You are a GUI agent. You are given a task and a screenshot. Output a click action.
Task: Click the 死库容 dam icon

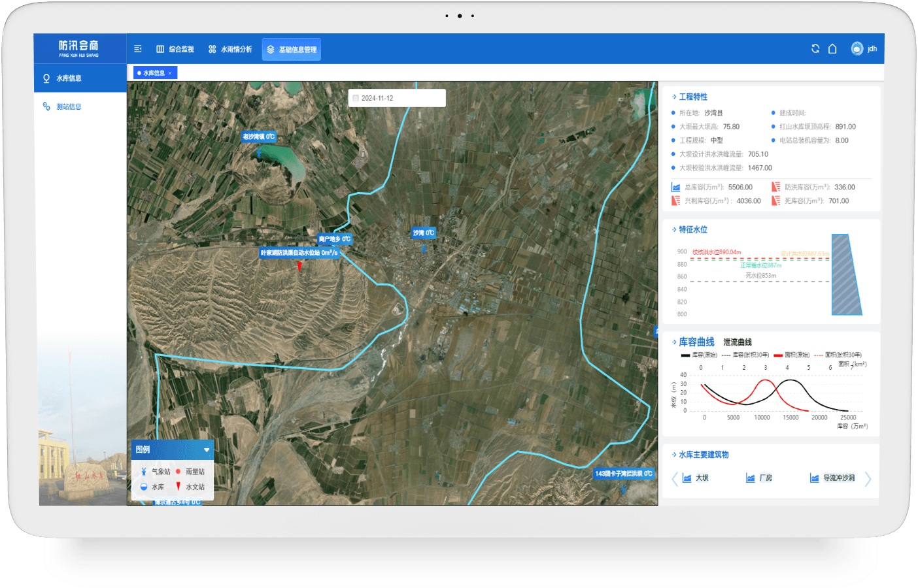coord(776,201)
